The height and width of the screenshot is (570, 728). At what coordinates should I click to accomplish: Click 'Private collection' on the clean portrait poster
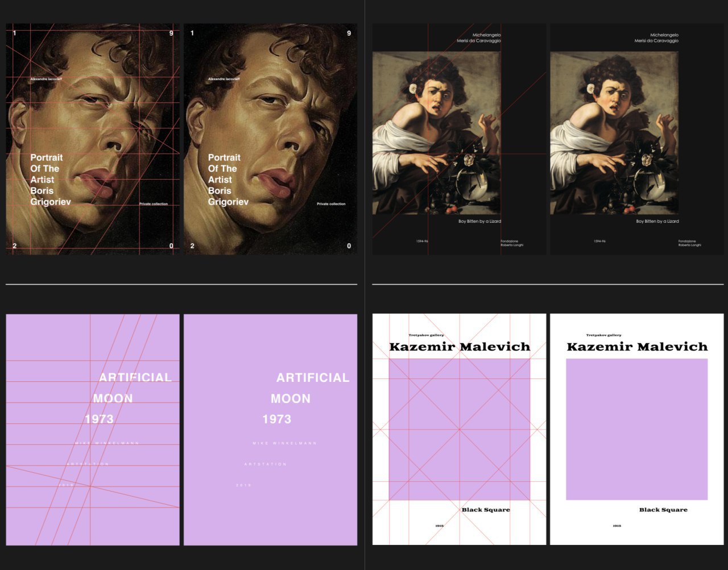(331, 203)
